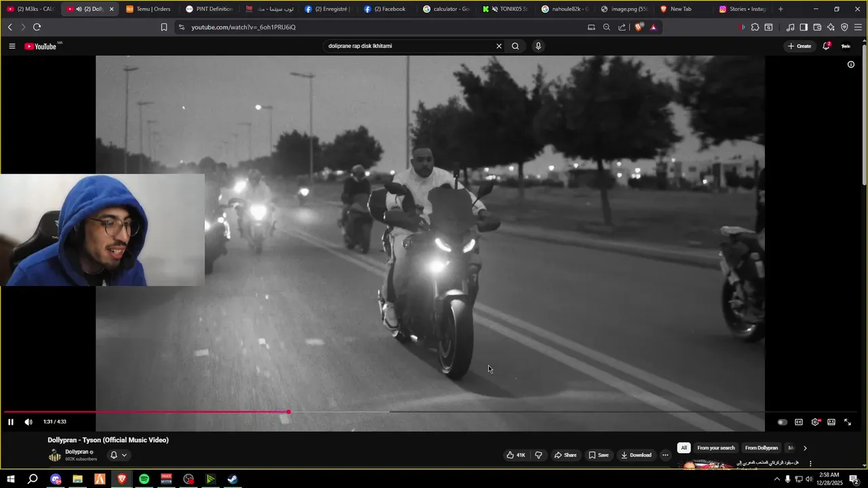The image size is (868, 488).
Task: Close the current Dollypran tab
Action: (x=112, y=9)
